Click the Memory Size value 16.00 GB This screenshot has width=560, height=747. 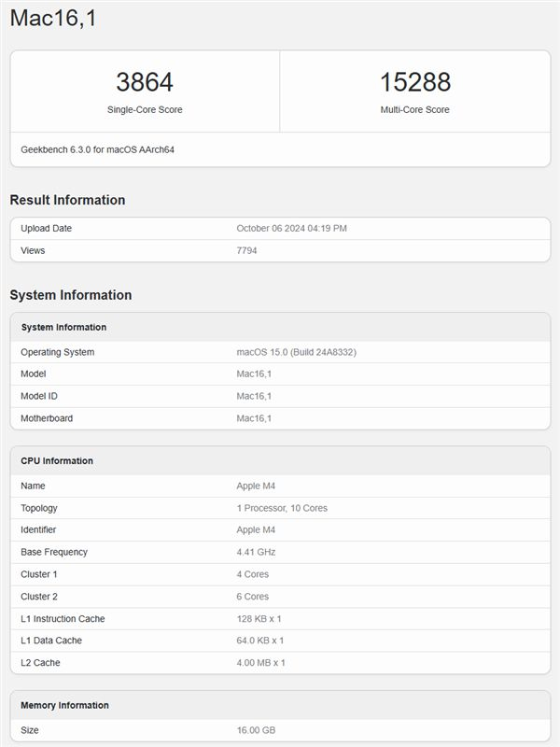coord(257,730)
